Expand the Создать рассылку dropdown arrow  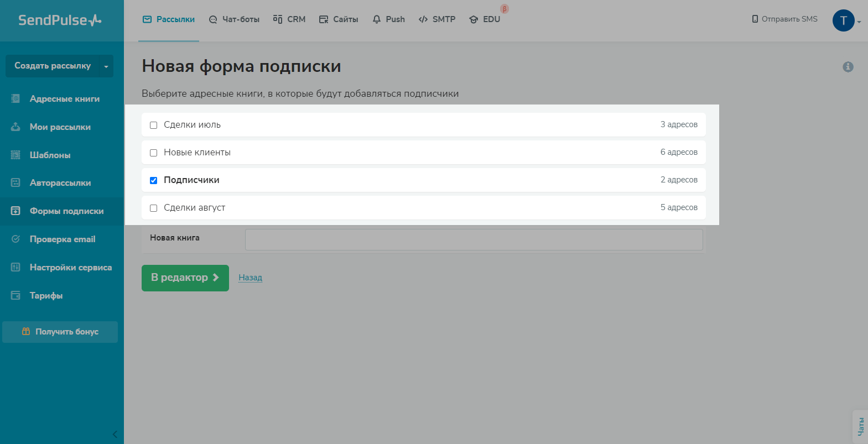[x=106, y=66]
